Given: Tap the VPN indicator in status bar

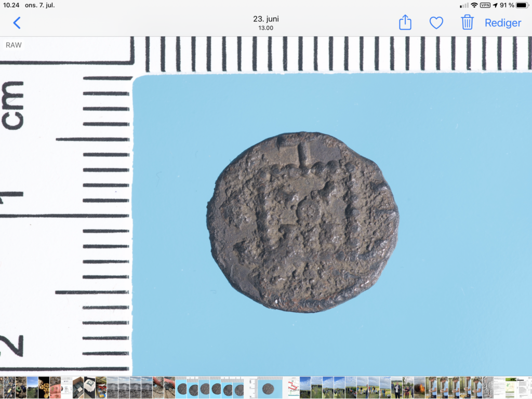Looking at the screenshot, I should (x=485, y=5).
